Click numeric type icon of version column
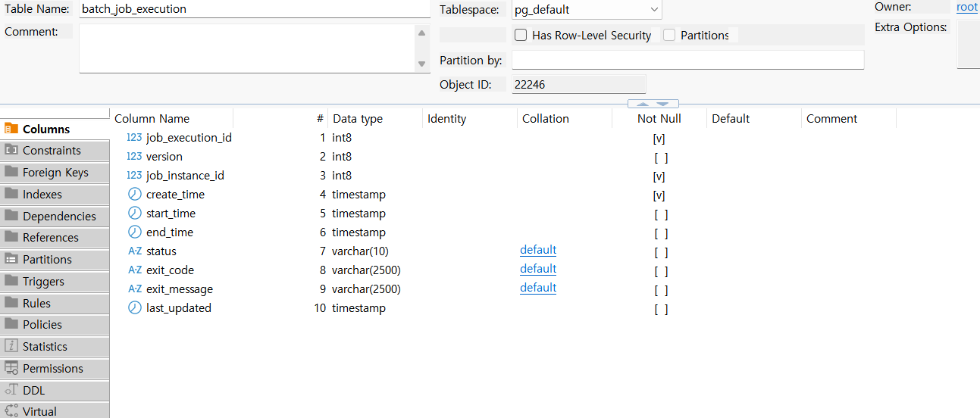The height and width of the screenshot is (418, 980). click(134, 157)
